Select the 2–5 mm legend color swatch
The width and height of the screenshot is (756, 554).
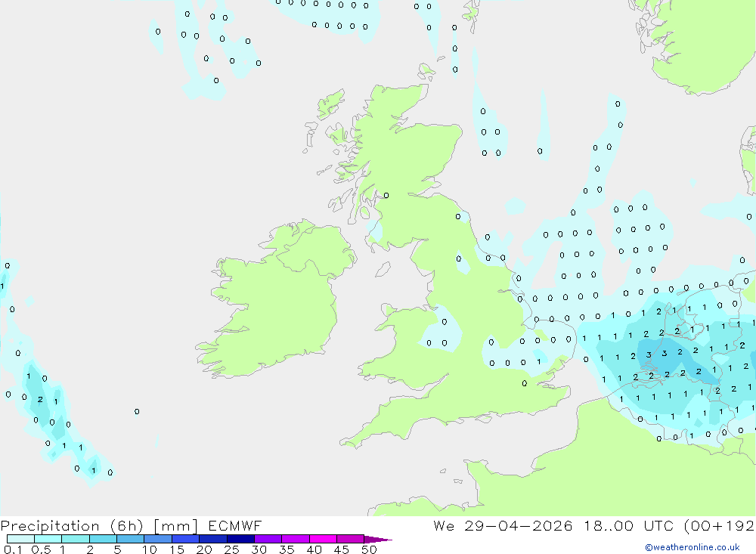pyautogui.click(x=103, y=539)
